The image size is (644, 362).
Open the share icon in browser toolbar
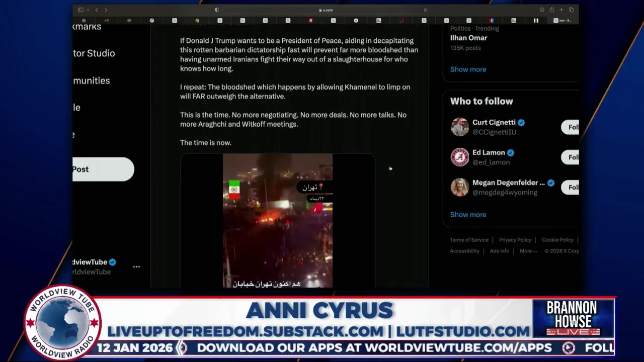click(x=551, y=10)
